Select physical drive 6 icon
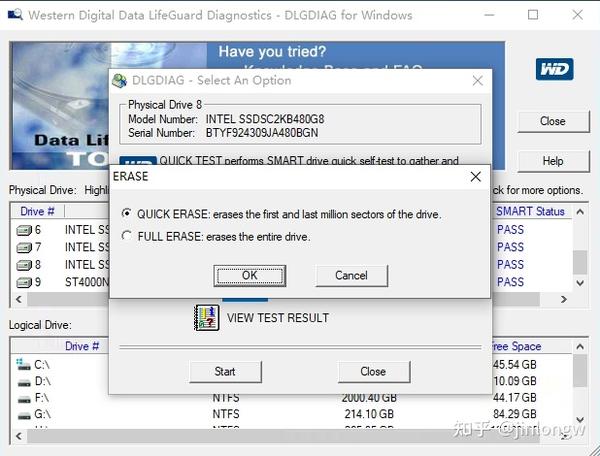The width and height of the screenshot is (600, 456). [24, 230]
